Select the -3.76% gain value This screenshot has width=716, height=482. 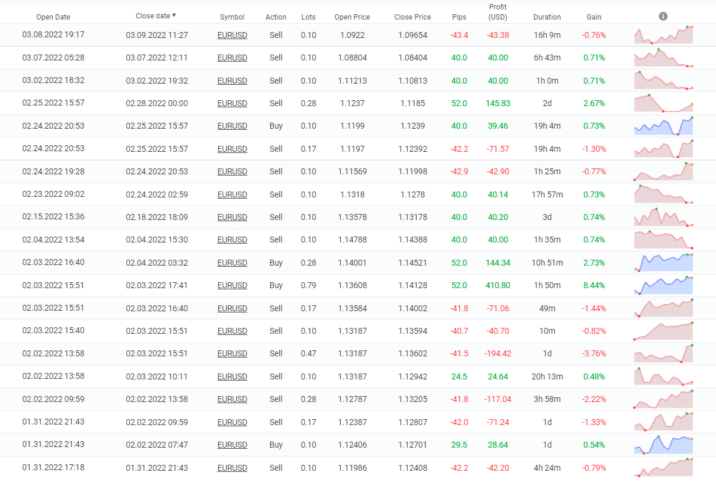(594, 354)
